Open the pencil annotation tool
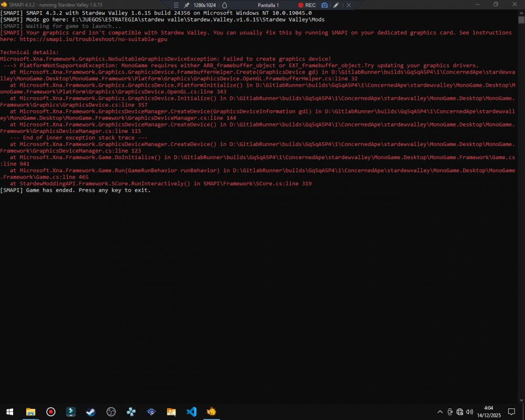 (x=336, y=5)
